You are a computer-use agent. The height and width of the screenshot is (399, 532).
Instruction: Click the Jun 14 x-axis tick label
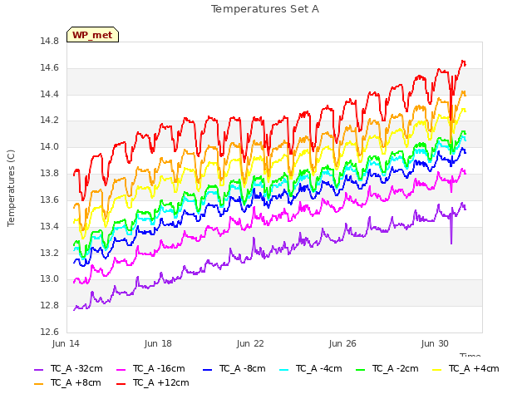pos(66,343)
